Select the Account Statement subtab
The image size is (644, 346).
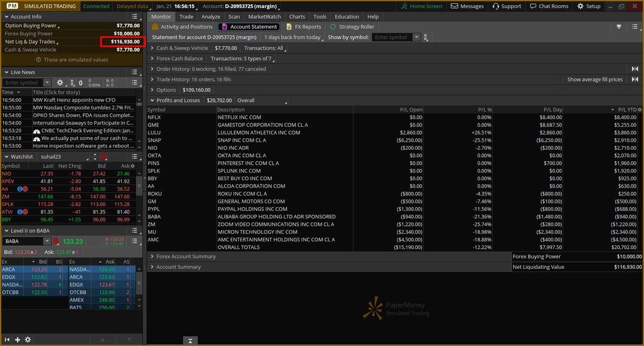249,26
